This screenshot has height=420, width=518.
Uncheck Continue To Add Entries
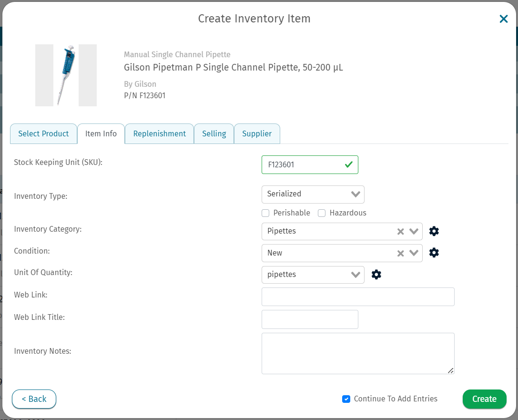click(x=346, y=399)
